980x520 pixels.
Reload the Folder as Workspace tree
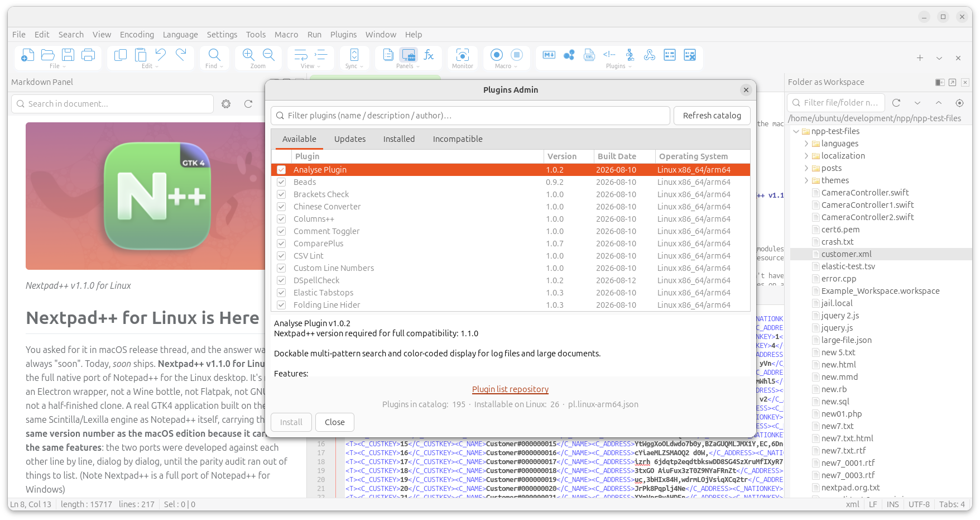[x=896, y=103]
